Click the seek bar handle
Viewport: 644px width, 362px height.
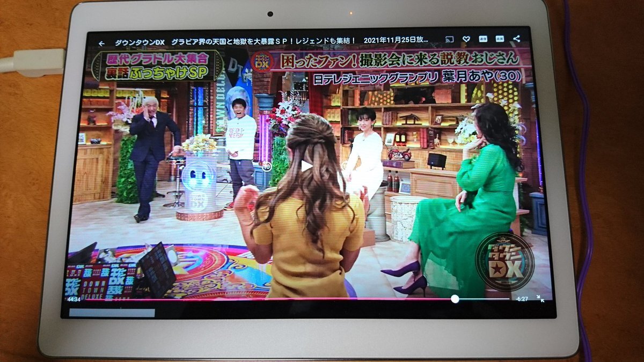click(x=455, y=299)
